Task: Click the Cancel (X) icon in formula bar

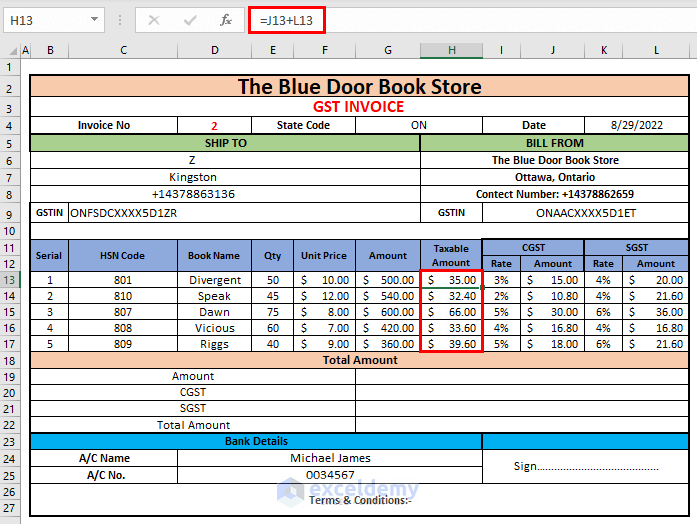Action: tap(154, 20)
